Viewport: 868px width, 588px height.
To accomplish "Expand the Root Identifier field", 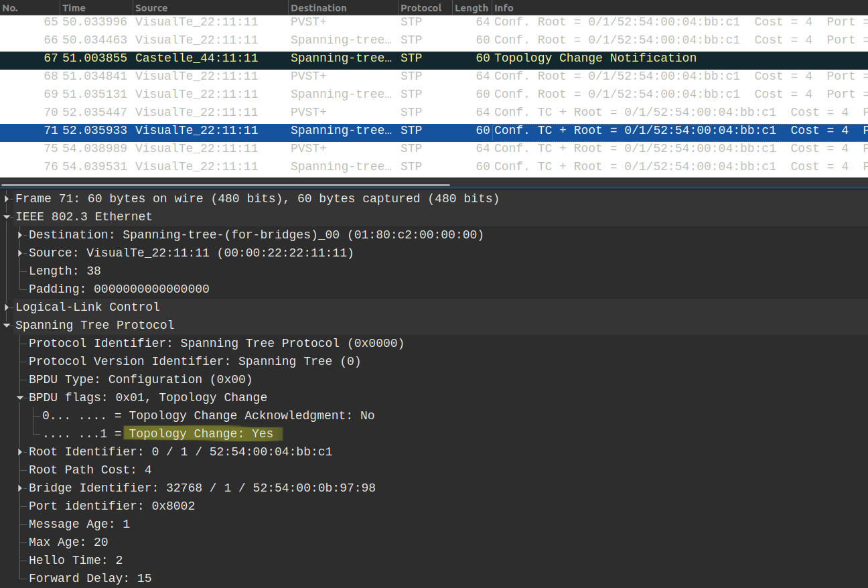I will point(19,451).
